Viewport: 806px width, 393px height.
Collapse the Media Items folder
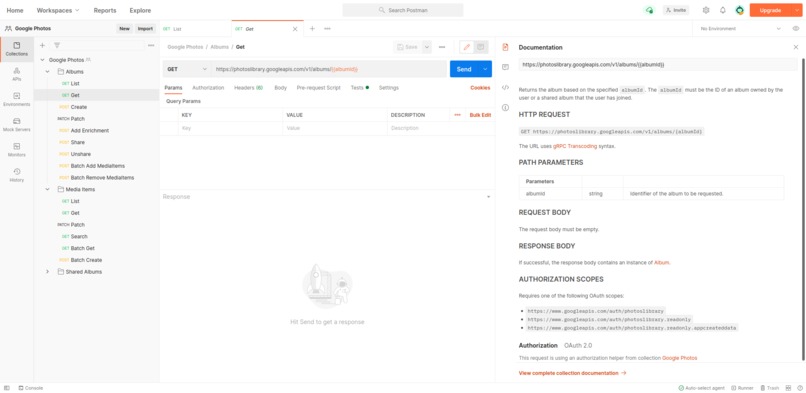coord(47,189)
